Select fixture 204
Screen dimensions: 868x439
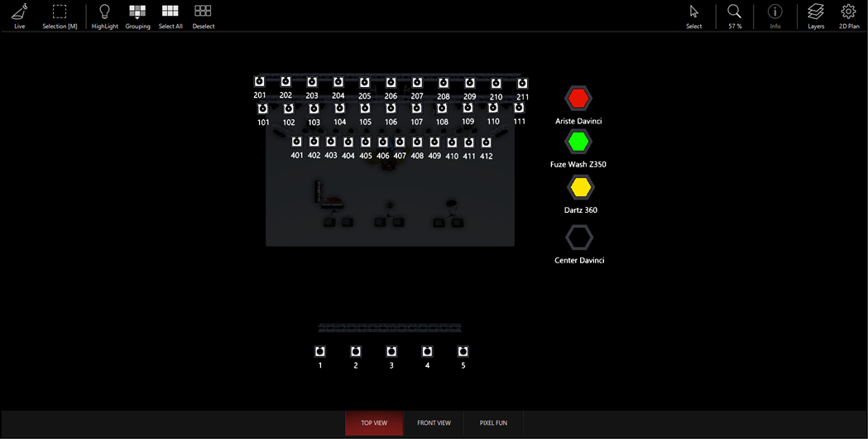tap(338, 83)
